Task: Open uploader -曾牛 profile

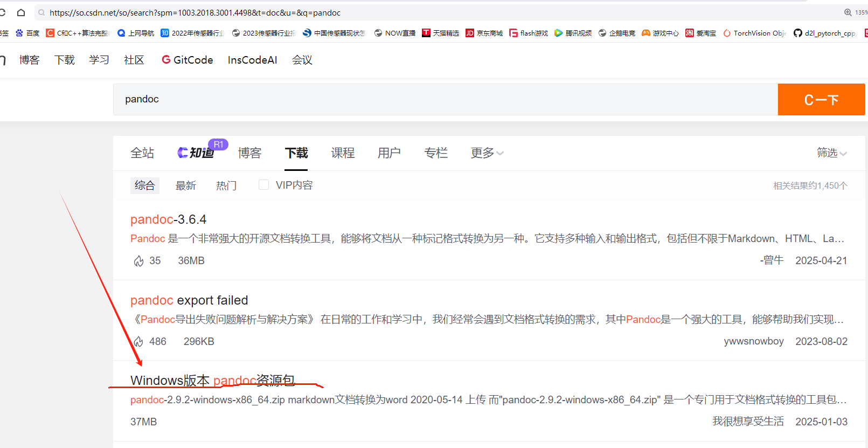Action: (772, 260)
